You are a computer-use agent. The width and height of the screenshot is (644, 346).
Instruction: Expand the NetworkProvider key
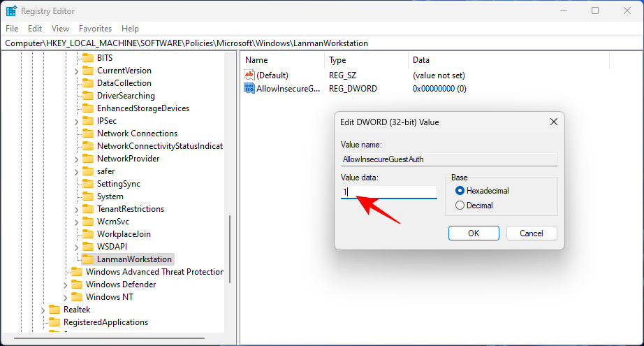pos(76,159)
